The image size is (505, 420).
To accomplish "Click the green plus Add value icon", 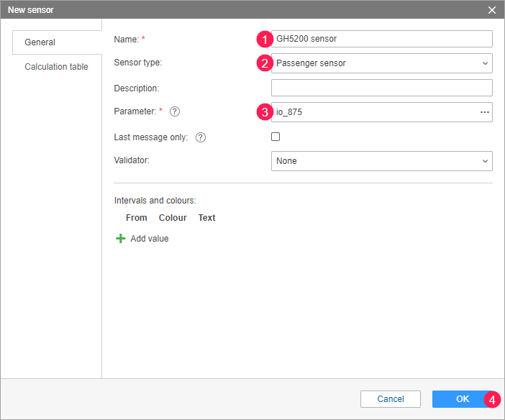I will 121,238.
